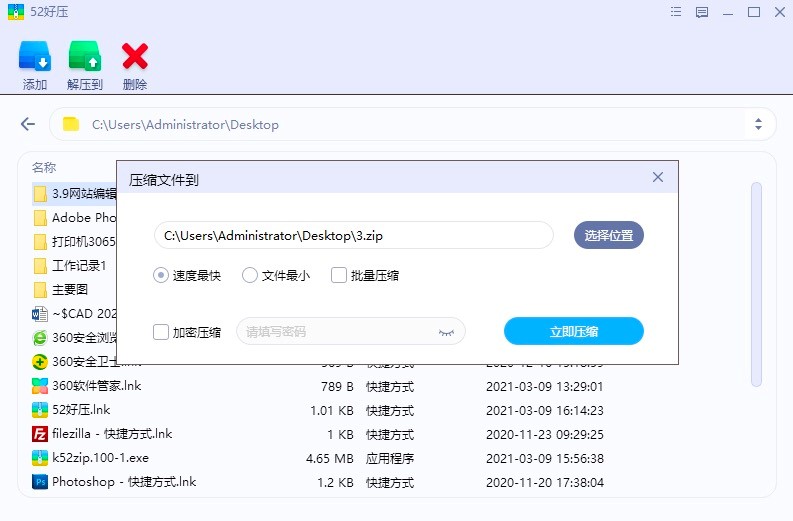
Task: Click the 789 B size cell
Action: click(x=337, y=387)
